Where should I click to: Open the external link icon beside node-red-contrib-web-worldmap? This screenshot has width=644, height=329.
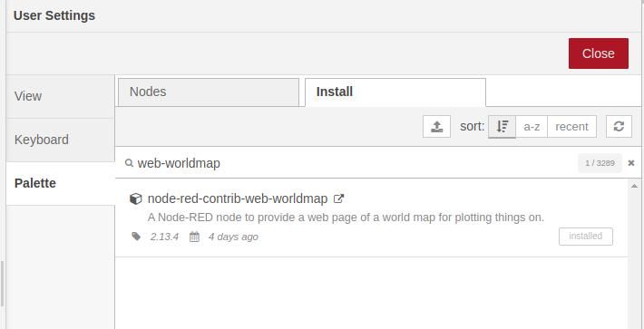coord(338,199)
